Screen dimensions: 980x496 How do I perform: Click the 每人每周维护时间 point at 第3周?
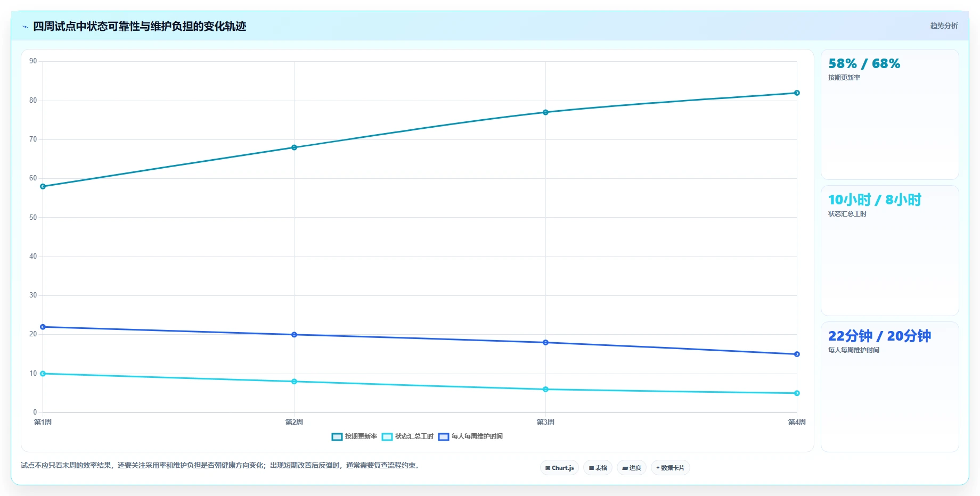tap(545, 342)
